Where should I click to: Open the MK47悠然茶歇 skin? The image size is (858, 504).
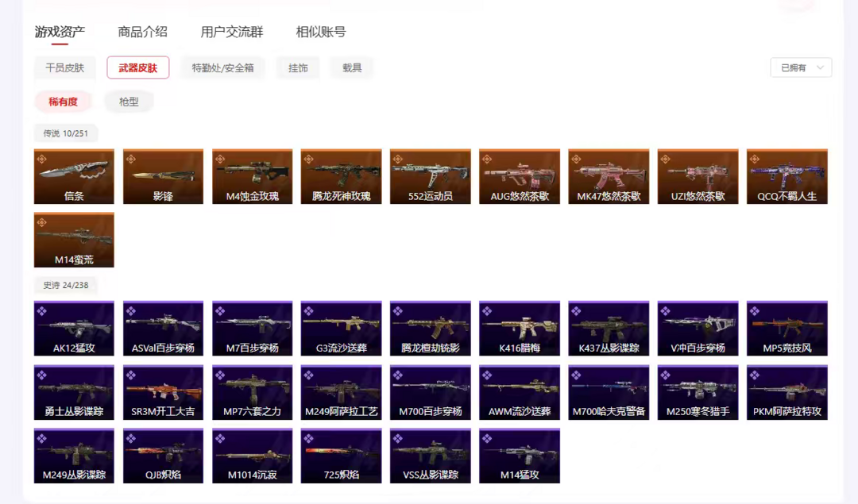point(609,176)
